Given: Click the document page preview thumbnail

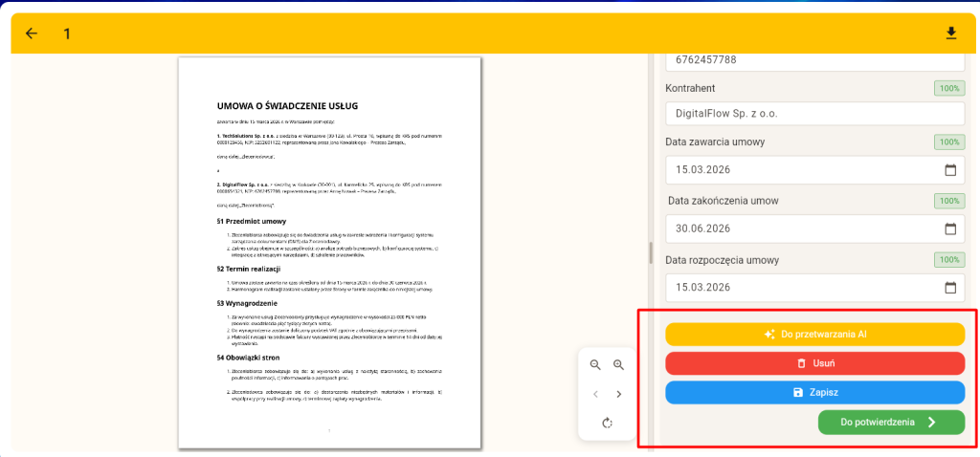Looking at the screenshot, I should (x=330, y=252).
